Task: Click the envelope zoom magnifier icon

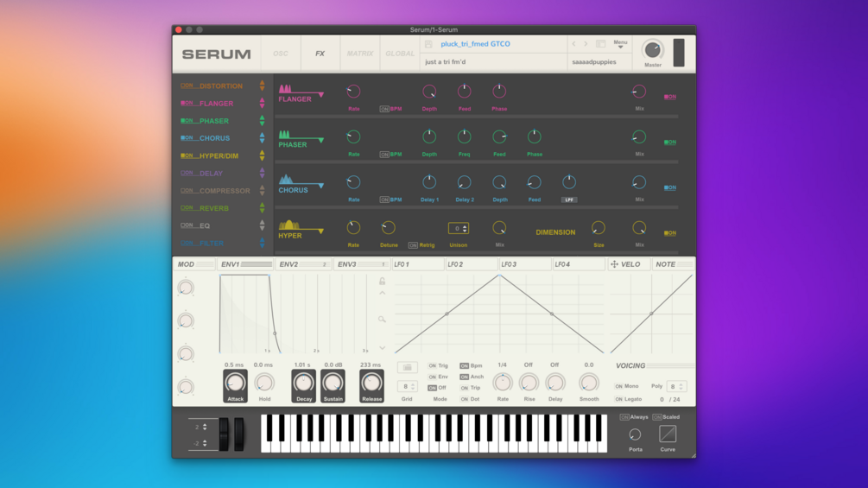Action: 382,320
